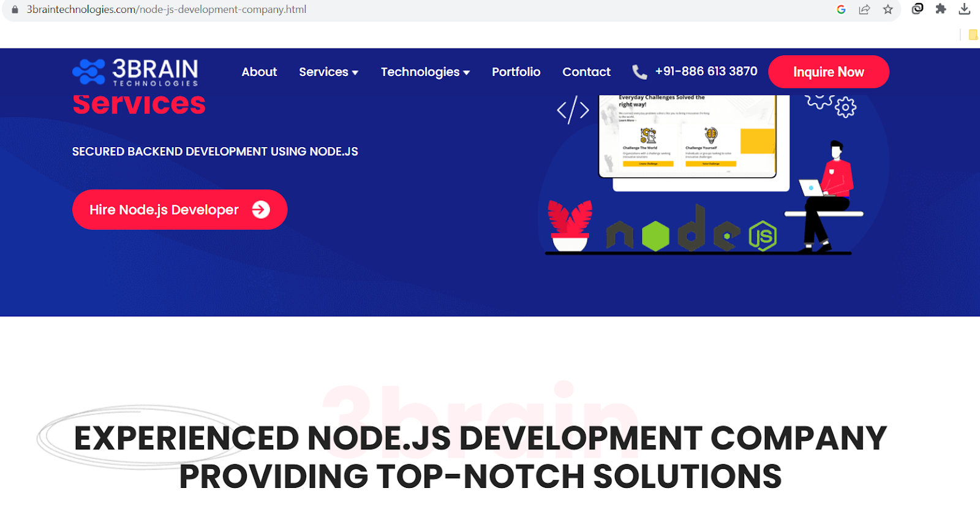Click the arrow icon on Hire Node.js Developer
980x518 pixels.
pos(261,210)
